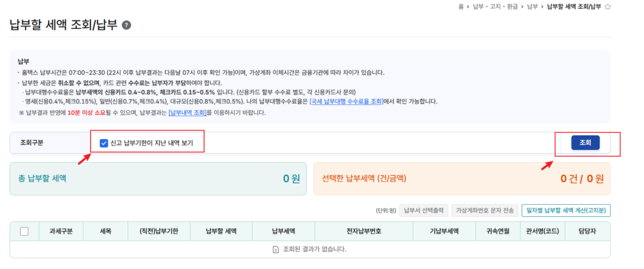Uncheck 신고 납부기한이 지난 내역 보기 checkbox
The height and width of the screenshot is (269, 644).
click(104, 143)
